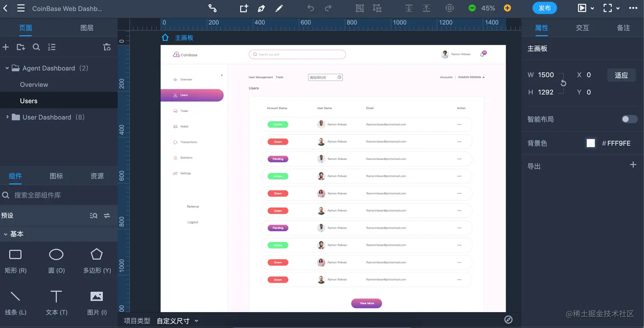The image size is (644, 328).
Task: Open the preview play dropdown arrow
Action: tap(592, 9)
